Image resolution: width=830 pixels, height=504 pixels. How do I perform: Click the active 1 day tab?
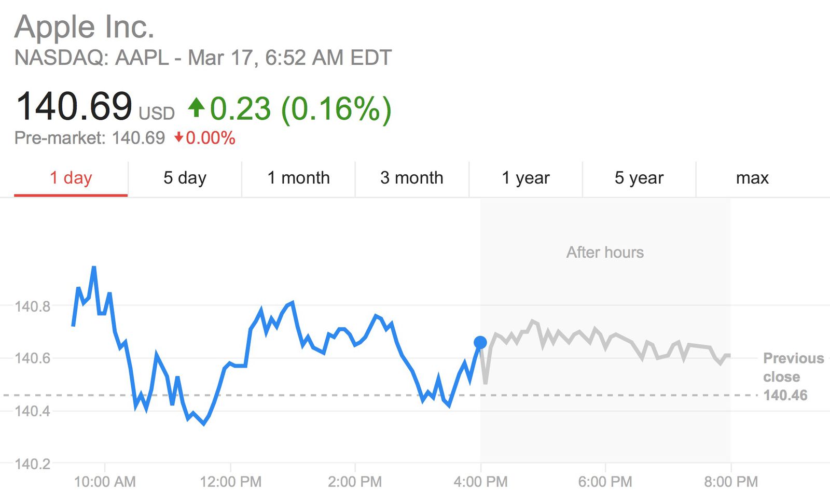[x=71, y=178]
